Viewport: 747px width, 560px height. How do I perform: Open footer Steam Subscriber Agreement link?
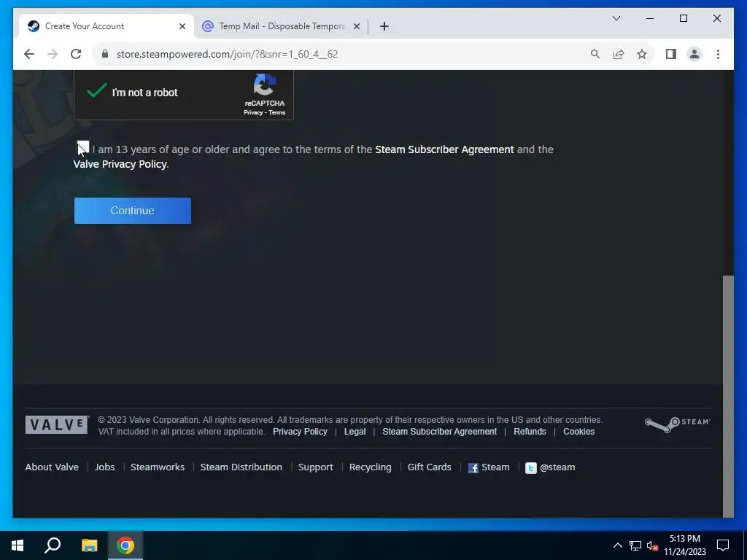[x=439, y=432]
